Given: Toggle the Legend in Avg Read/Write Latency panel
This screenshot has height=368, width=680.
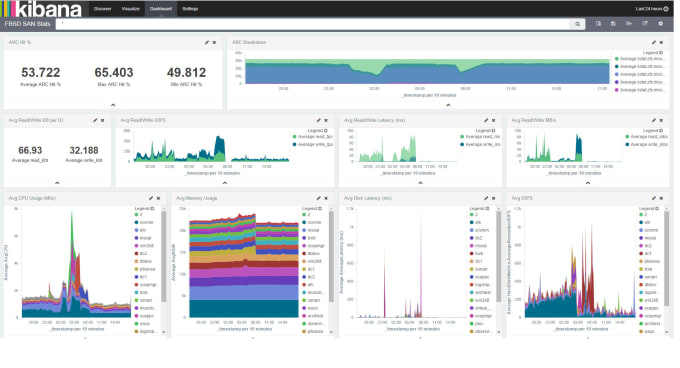Looking at the screenshot, I should [x=485, y=130].
